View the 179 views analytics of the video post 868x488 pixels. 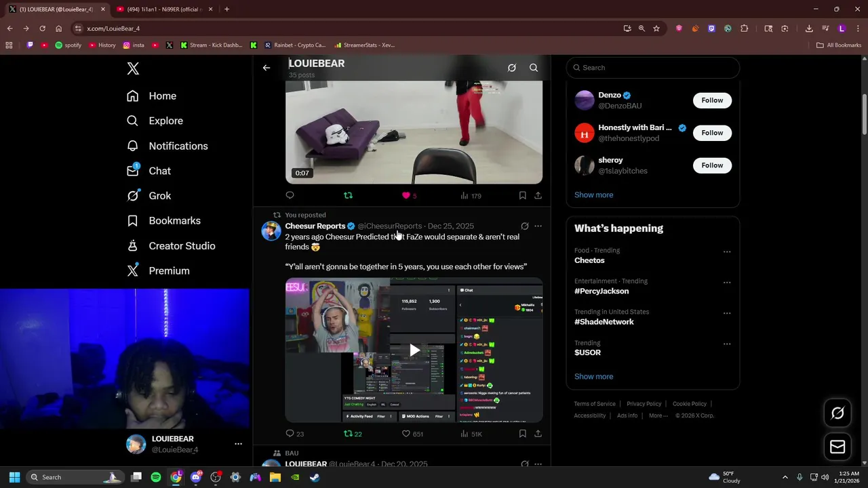click(x=471, y=195)
